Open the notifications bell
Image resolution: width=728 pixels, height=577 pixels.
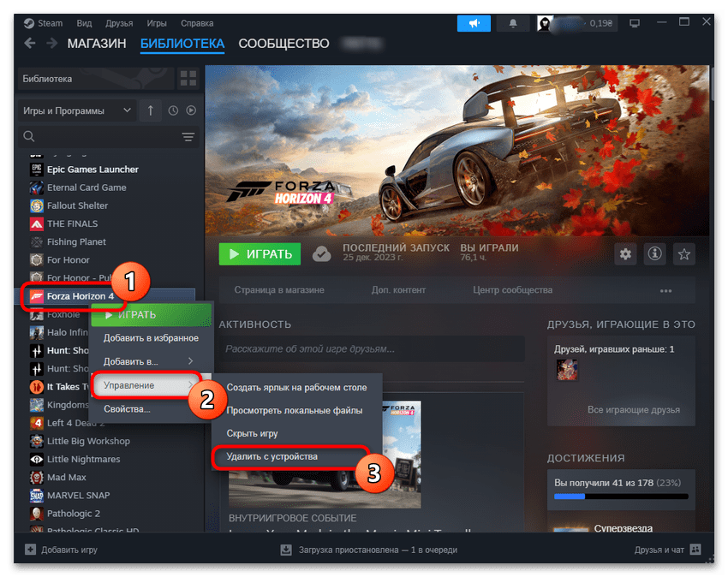[x=512, y=23]
